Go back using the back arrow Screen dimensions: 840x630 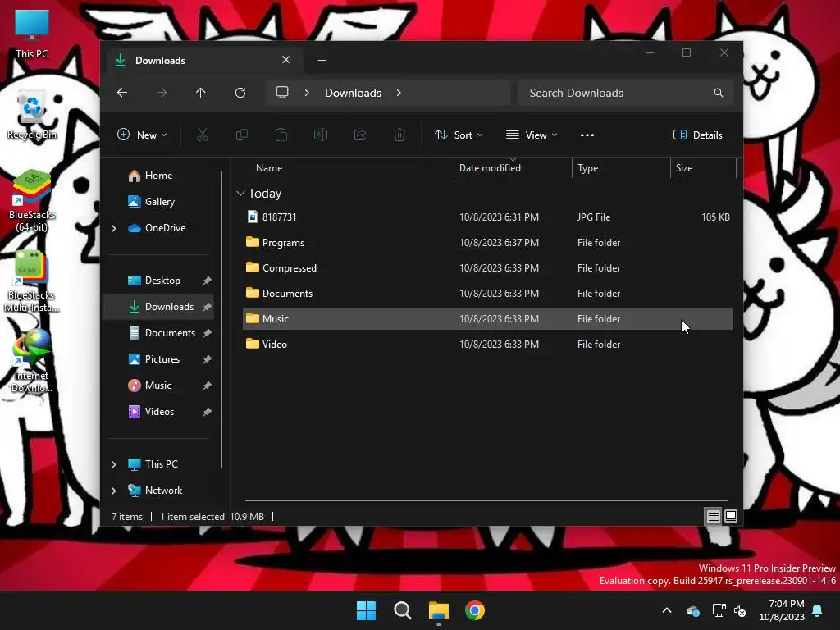tap(122, 93)
